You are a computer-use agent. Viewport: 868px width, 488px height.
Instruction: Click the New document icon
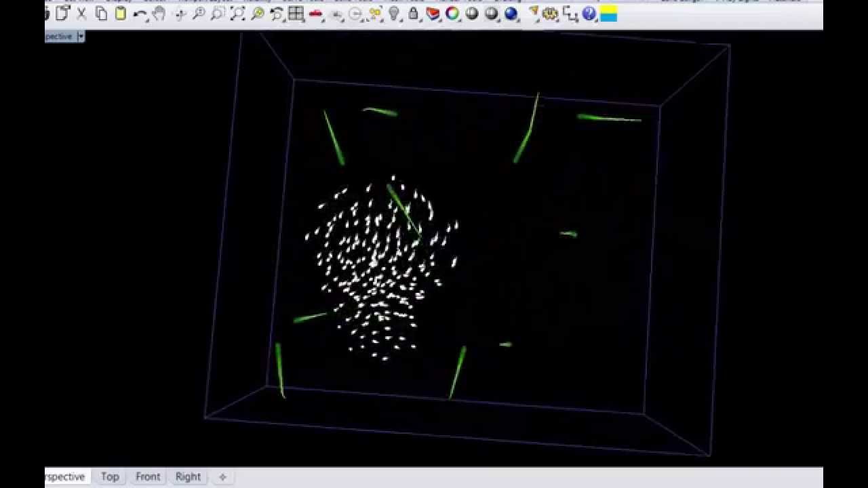(62, 13)
